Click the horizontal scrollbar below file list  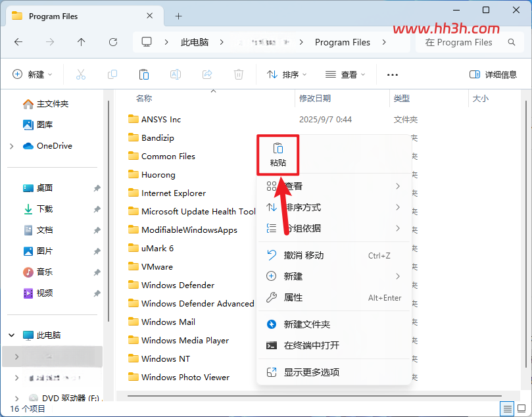click(314, 396)
